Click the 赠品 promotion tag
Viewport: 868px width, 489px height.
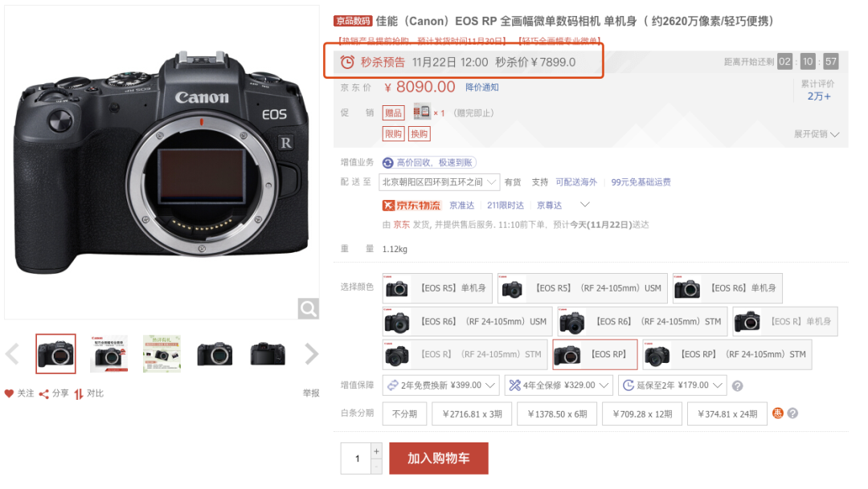click(393, 113)
